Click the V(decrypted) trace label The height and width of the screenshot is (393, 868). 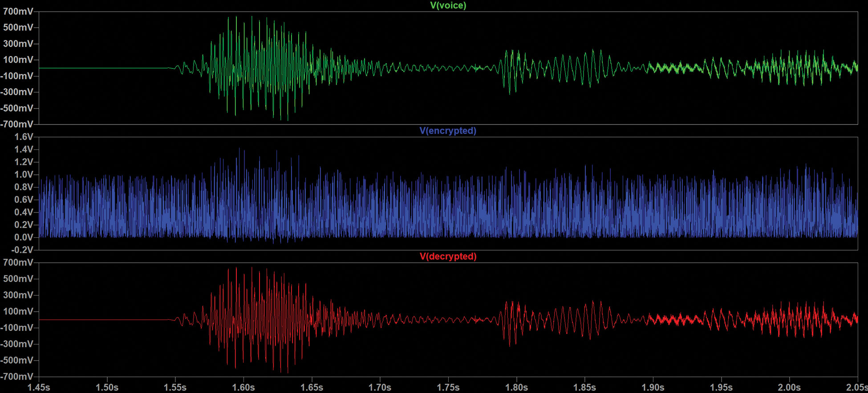coord(448,257)
